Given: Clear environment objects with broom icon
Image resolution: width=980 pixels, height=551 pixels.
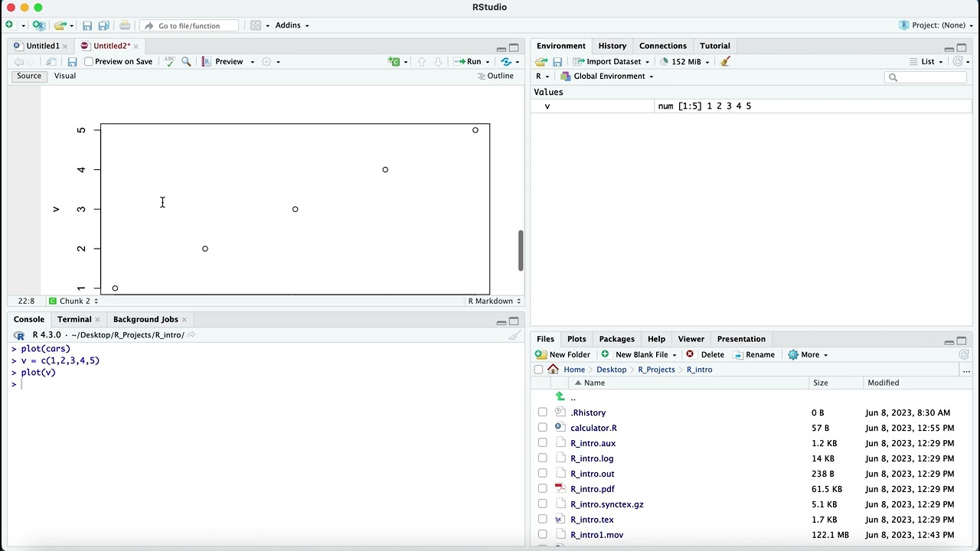Looking at the screenshot, I should [x=725, y=61].
